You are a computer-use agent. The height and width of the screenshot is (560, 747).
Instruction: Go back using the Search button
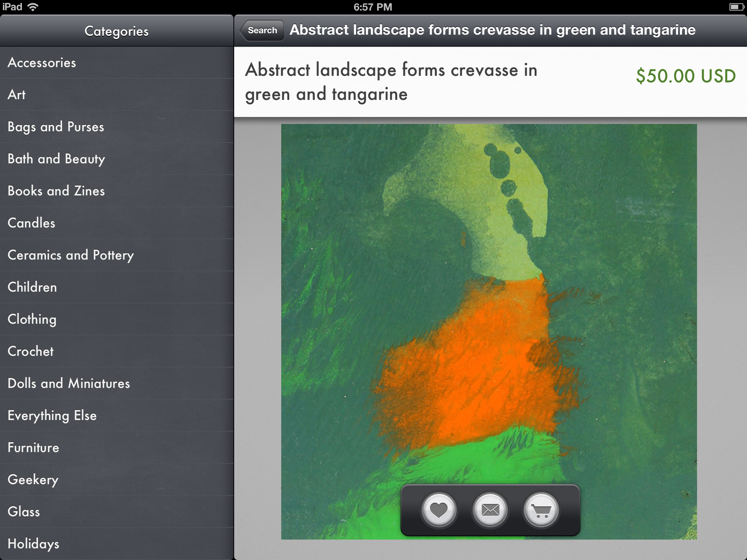coord(262,30)
